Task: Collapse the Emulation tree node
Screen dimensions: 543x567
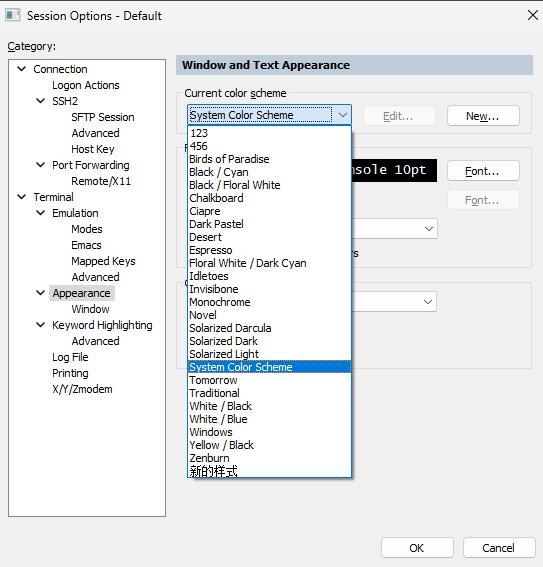Action: [41, 213]
